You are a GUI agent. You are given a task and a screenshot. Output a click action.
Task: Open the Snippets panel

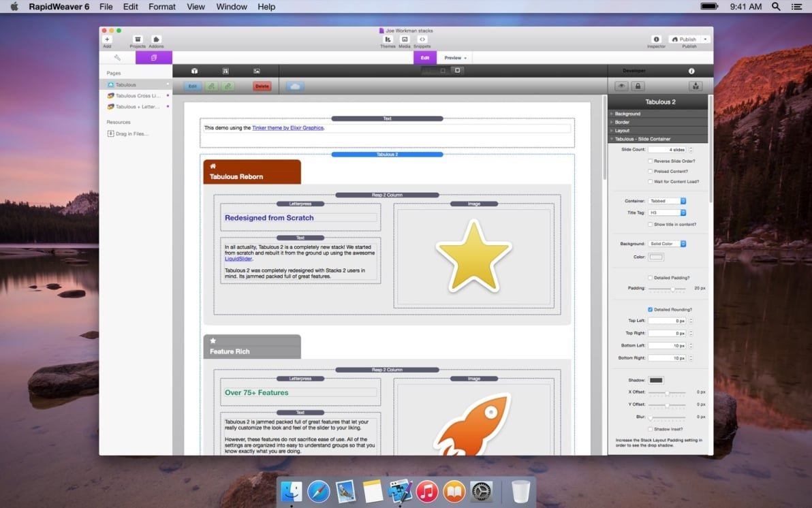(x=422, y=40)
